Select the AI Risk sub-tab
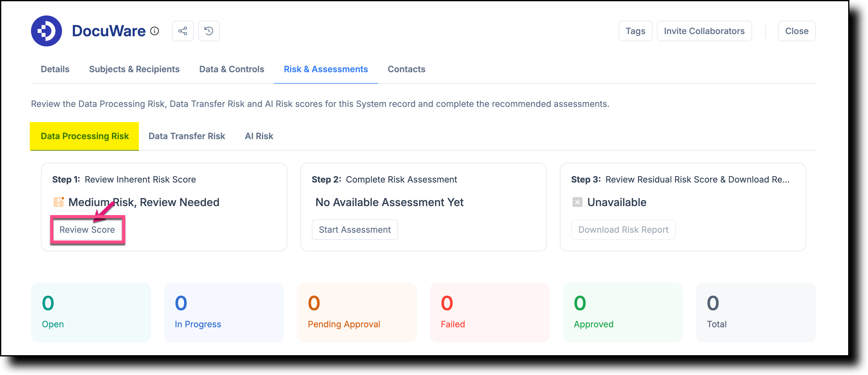 [x=259, y=136]
